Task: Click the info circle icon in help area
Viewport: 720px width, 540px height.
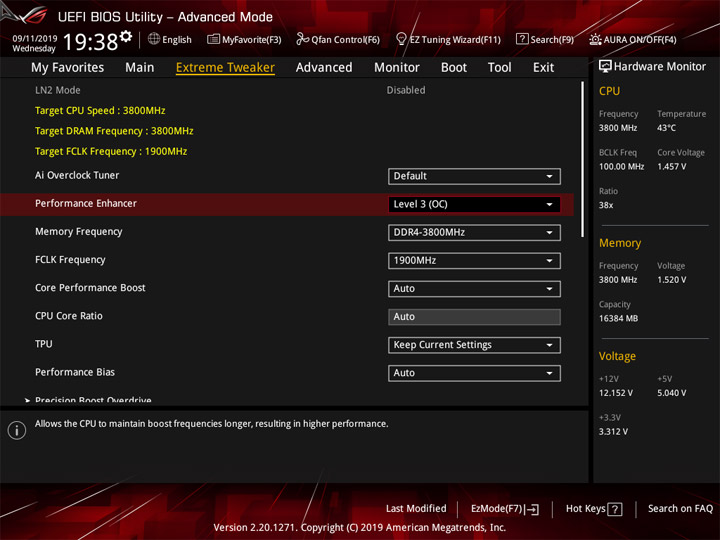Action: coord(17,430)
